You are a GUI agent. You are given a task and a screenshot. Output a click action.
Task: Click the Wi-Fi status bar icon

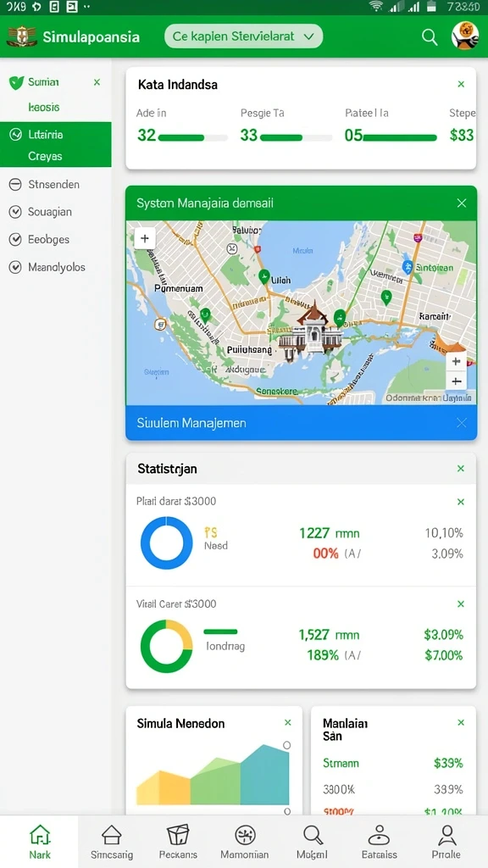tap(376, 6)
